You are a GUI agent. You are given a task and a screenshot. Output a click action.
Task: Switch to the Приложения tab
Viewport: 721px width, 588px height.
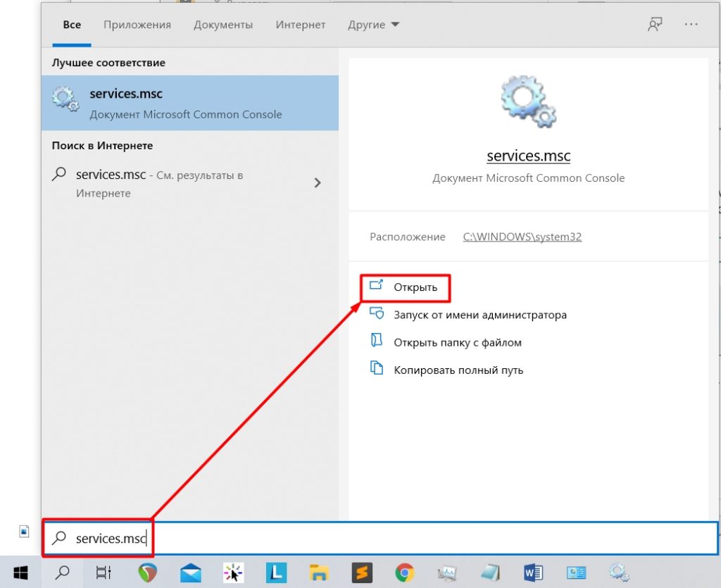click(x=137, y=24)
